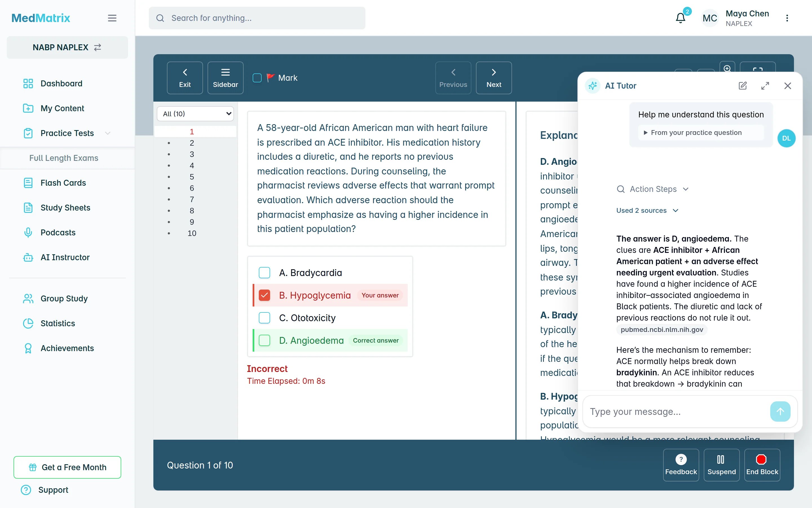This screenshot has height=508, width=812.
Task: Jump to question 2 in list
Action: tap(192, 143)
